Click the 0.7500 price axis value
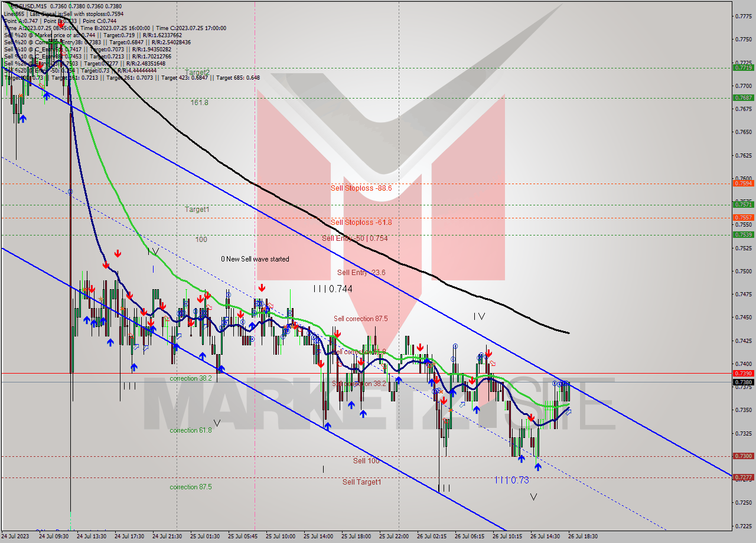This screenshot has height=543, width=756. pyautogui.click(x=744, y=271)
